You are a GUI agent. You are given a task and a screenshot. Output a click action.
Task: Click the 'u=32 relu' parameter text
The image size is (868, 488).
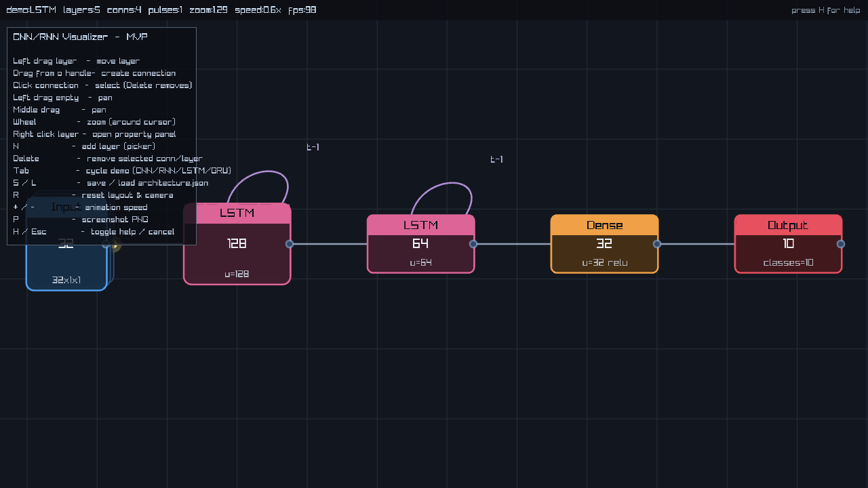tap(604, 262)
